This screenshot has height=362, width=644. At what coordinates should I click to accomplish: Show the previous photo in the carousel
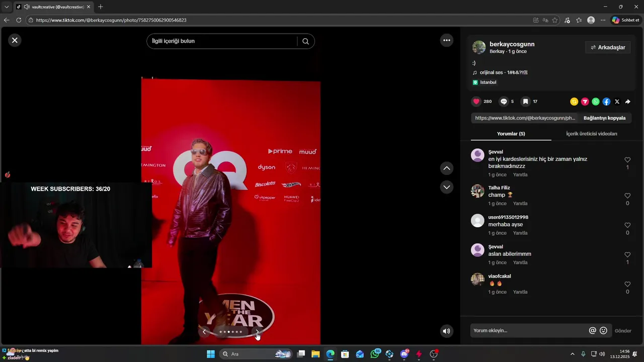pyautogui.click(x=204, y=331)
